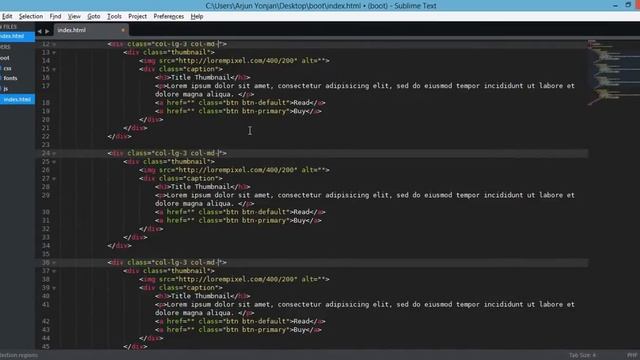Open the Tab Size setting in status bar
Screen dimensions: 640x360
[582, 355]
